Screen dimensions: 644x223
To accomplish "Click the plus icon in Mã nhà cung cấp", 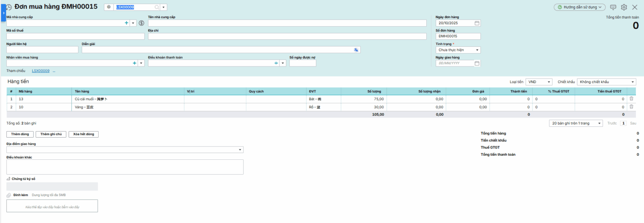I will coord(126,23).
